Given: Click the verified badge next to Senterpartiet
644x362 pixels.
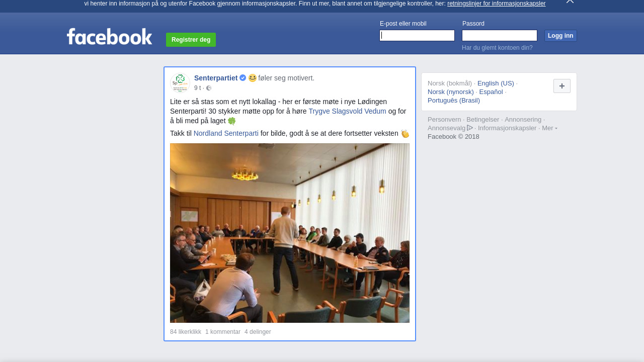Looking at the screenshot, I should (x=243, y=78).
